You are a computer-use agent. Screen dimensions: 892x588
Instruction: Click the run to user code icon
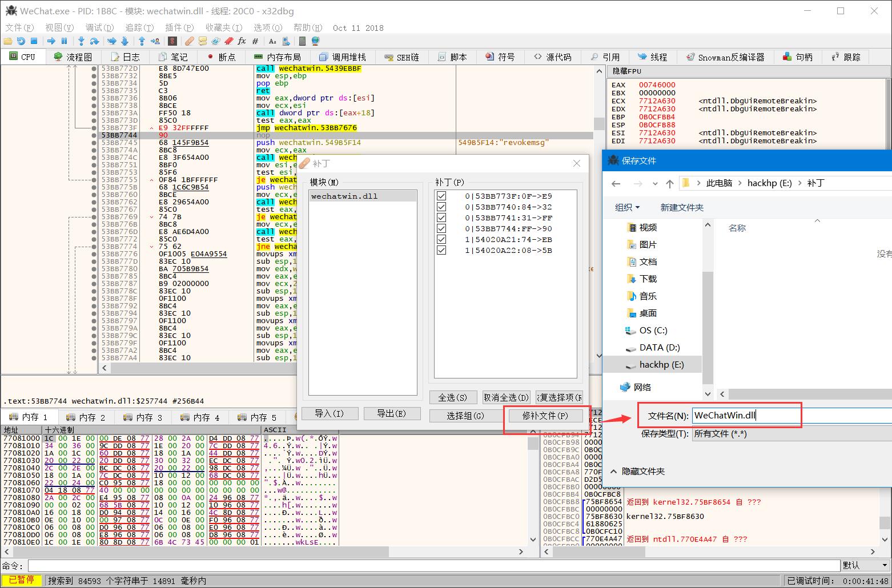click(155, 41)
